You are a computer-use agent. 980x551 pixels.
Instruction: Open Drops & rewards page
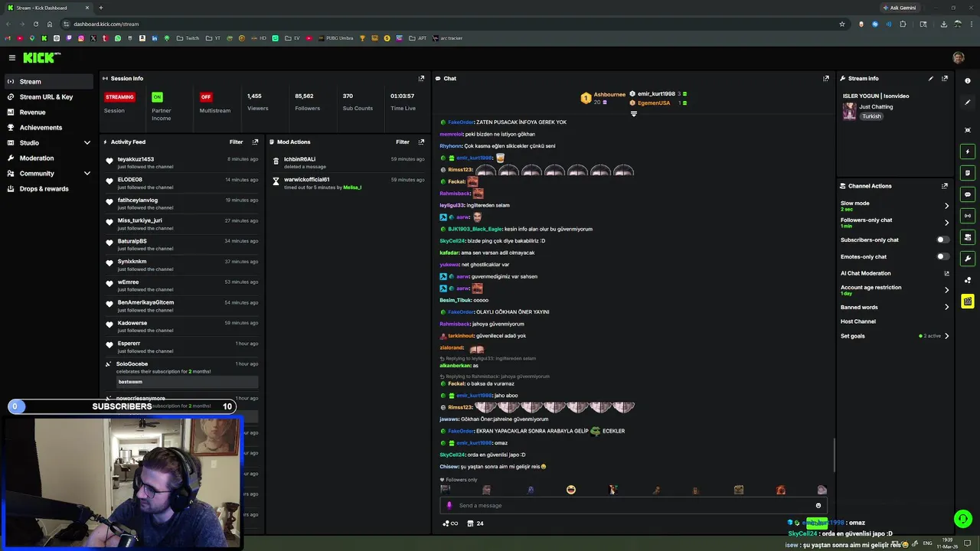point(48,189)
